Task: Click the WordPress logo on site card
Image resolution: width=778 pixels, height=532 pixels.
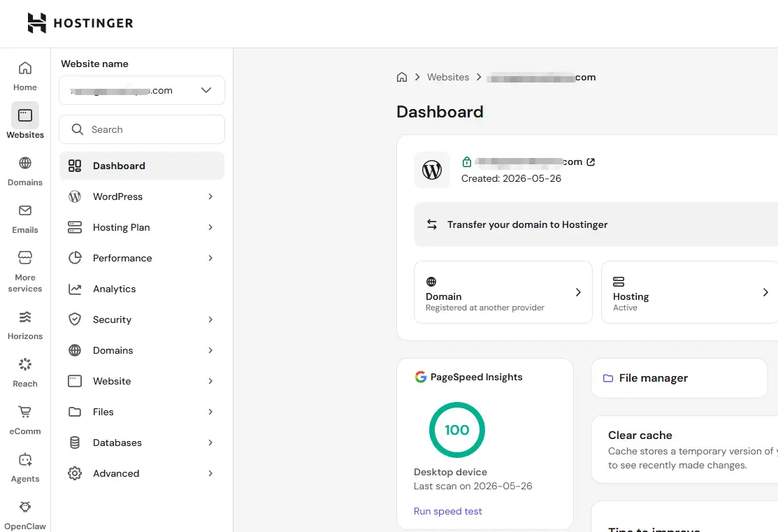Action: (432, 170)
